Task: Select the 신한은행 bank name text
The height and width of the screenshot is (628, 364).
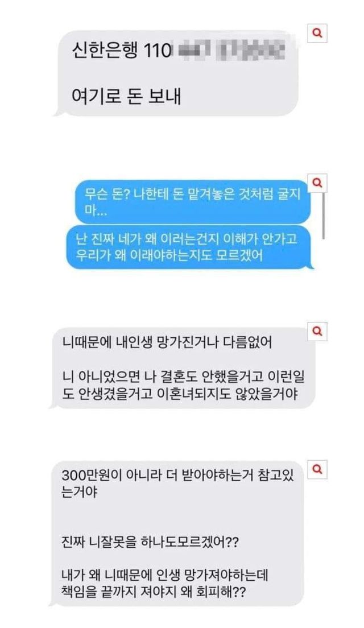Action: point(104,51)
